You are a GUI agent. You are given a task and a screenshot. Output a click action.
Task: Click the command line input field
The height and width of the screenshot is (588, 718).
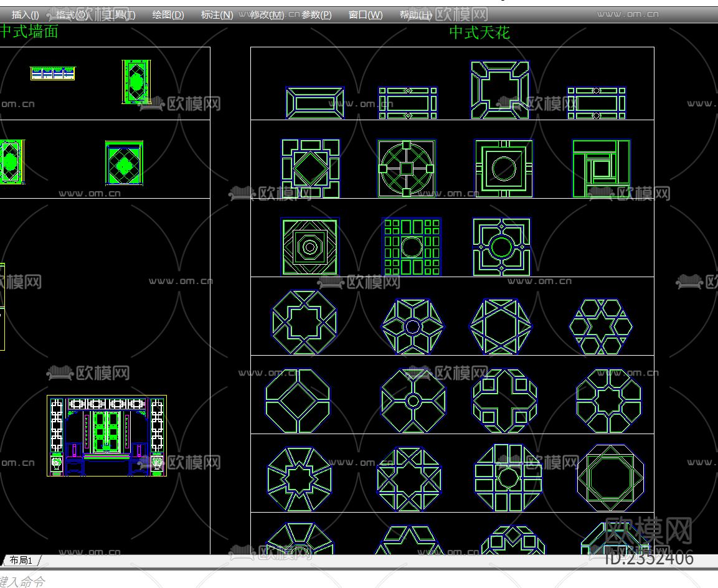point(359,581)
